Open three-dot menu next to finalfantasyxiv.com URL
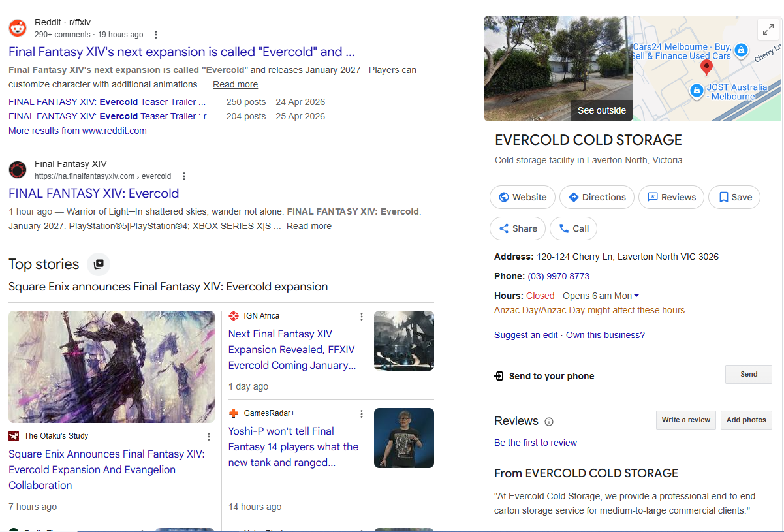The width and height of the screenshot is (784, 532). tap(184, 176)
